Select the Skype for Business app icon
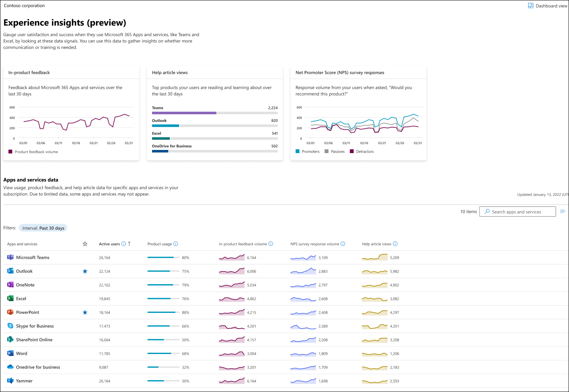569x392 pixels. 10,326
